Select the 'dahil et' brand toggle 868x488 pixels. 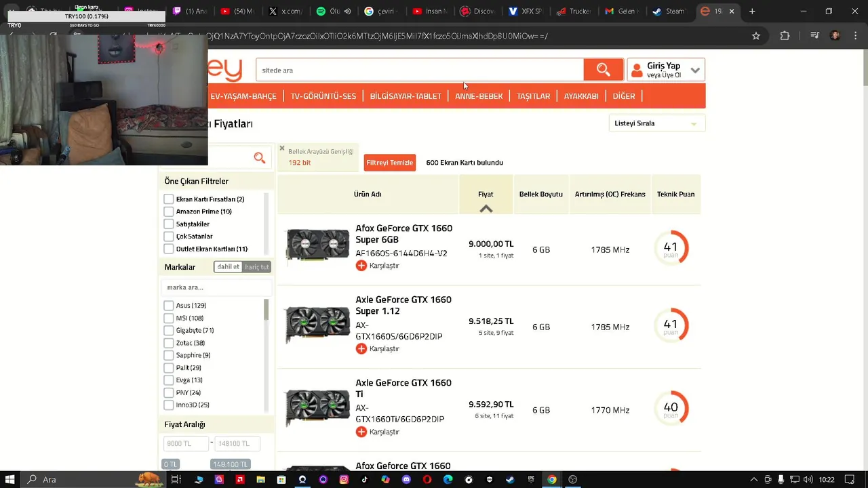[x=228, y=267]
